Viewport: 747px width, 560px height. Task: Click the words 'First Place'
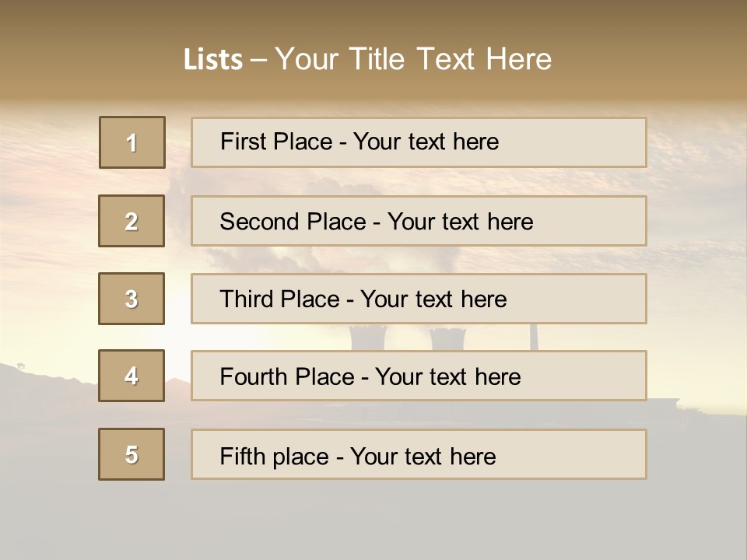pos(276,142)
